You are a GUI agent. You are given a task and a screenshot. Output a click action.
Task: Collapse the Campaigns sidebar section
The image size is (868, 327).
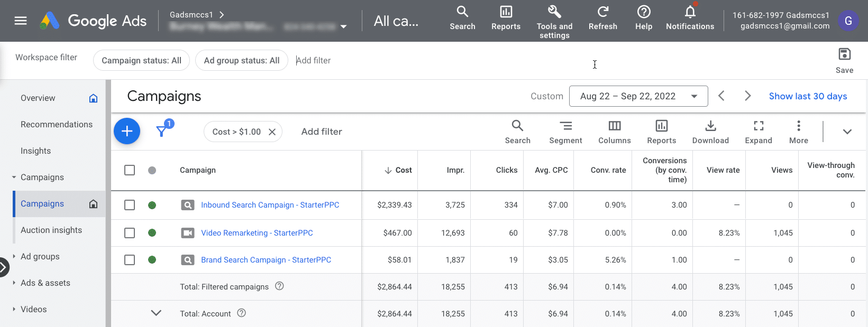click(x=14, y=177)
